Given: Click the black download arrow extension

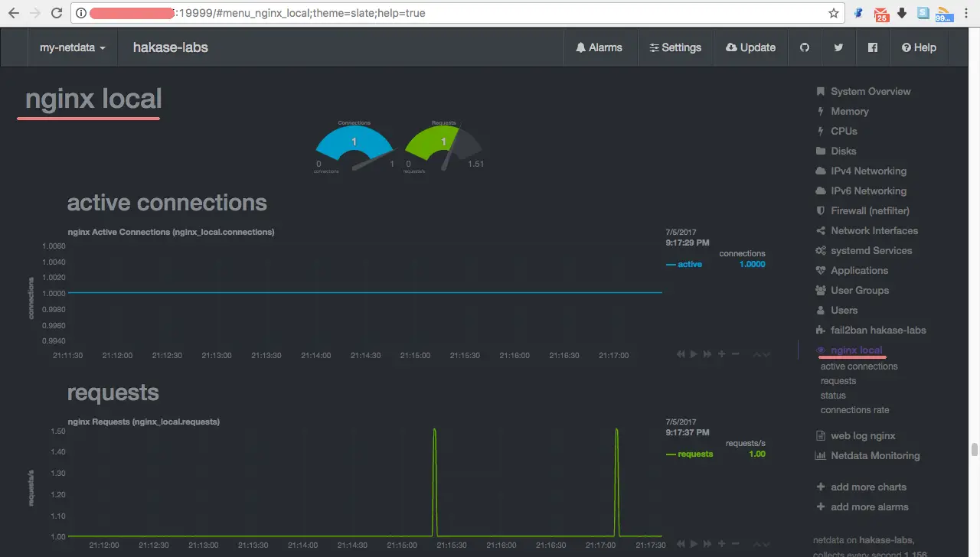Looking at the screenshot, I should 902,13.
